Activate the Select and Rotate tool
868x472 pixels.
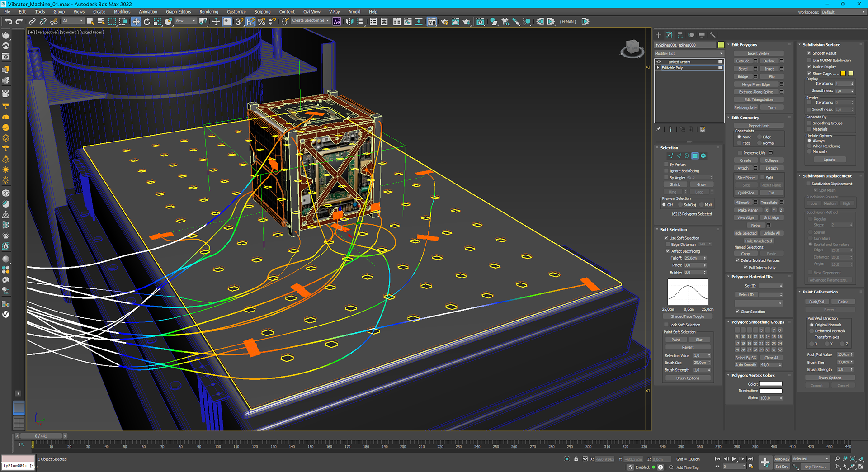pyautogui.click(x=147, y=22)
